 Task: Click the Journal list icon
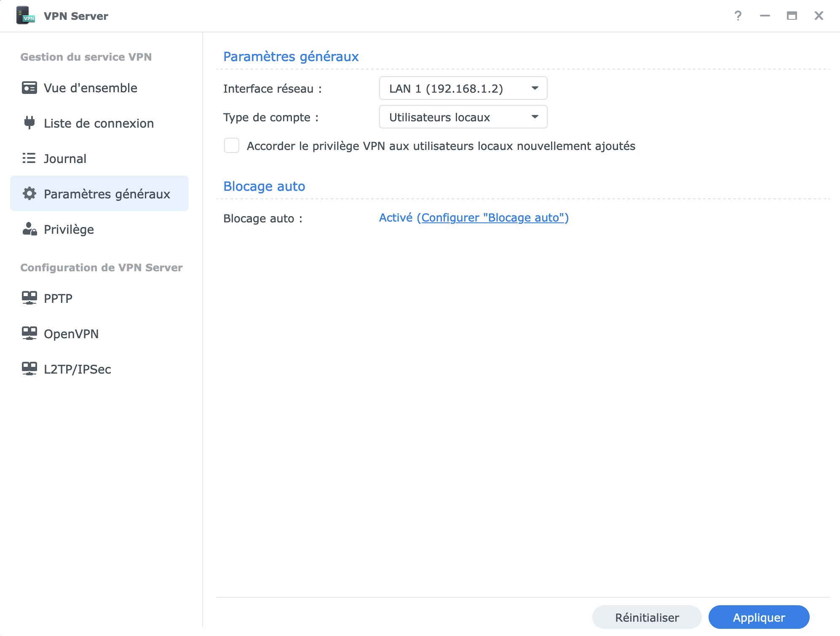[x=29, y=158]
